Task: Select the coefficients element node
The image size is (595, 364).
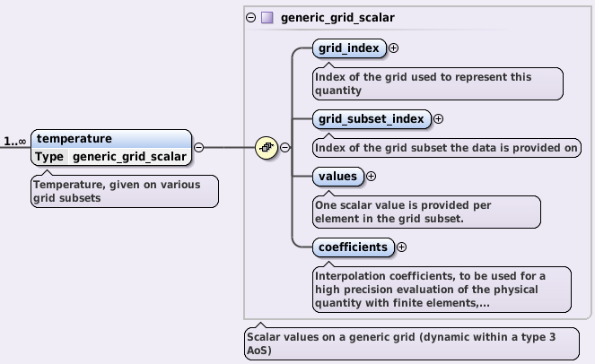Action: pyautogui.click(x=353, y=247)
